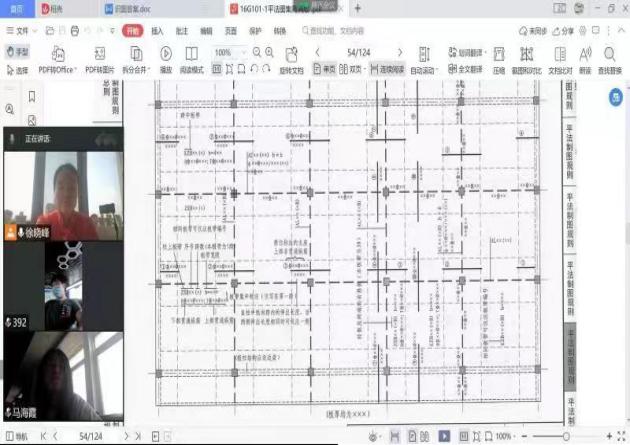The width and height of the screenshot is (630, 445).
Task: Open the 插入 ribbon tab
Action: pos(158,31)
